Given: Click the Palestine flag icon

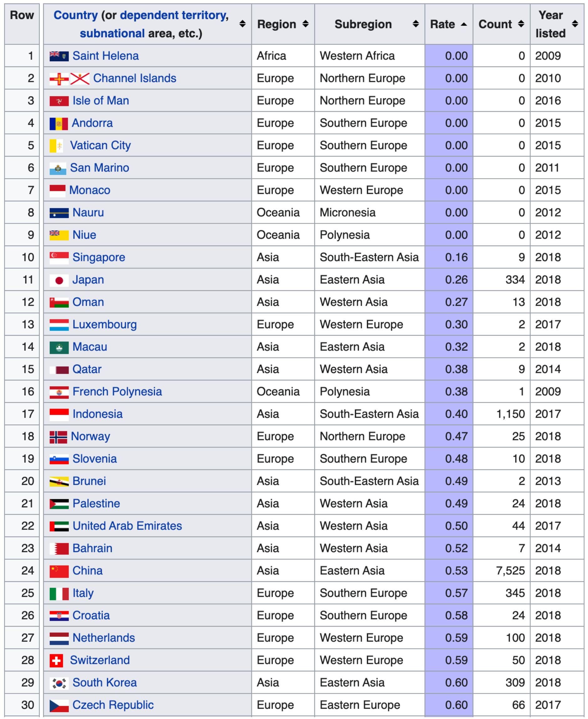Looking at the screenshot, I should click(59, 504).
